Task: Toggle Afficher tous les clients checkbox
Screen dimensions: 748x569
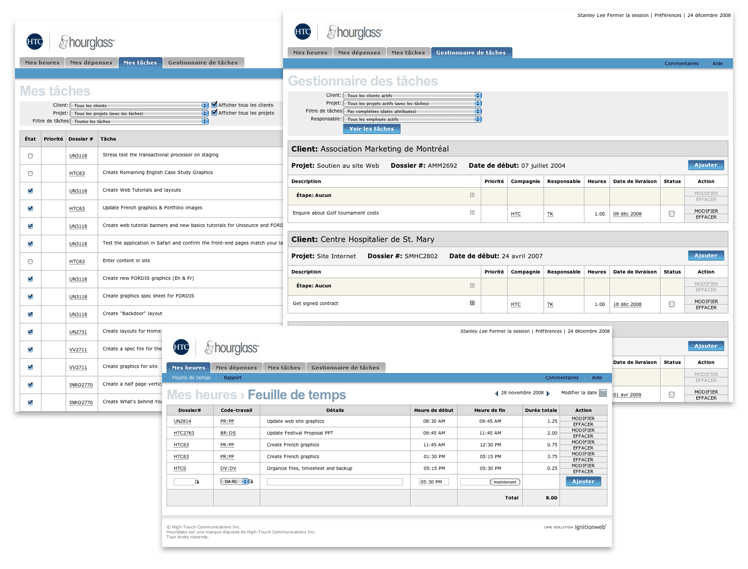Action: pos(214,104)
